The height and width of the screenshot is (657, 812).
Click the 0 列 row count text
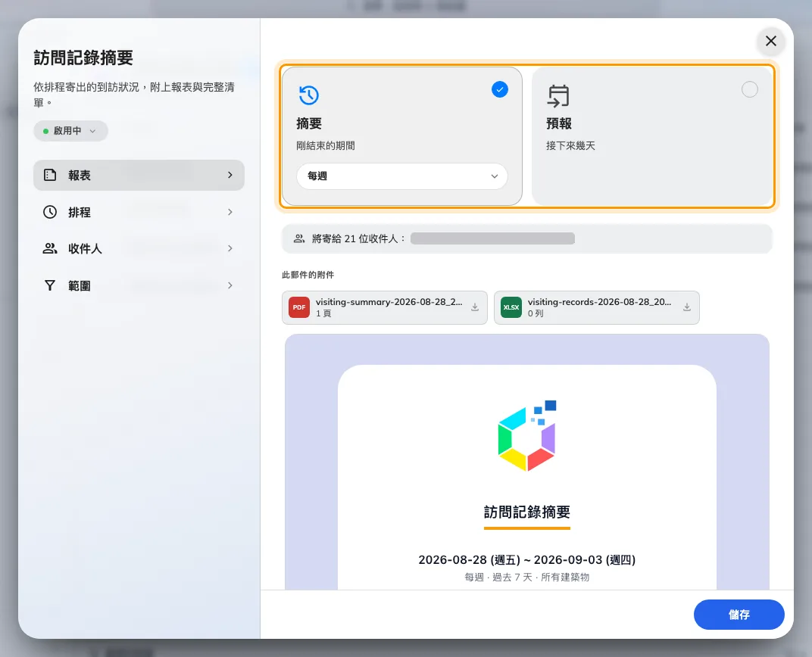pyautogui.click(x=536, y=313)
